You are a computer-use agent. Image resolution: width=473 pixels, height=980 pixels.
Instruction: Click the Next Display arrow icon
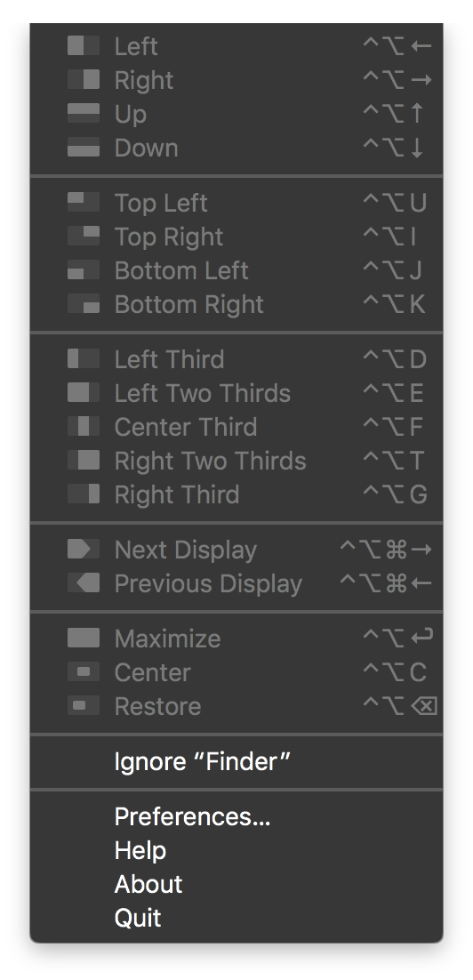(x=83, y=549)
